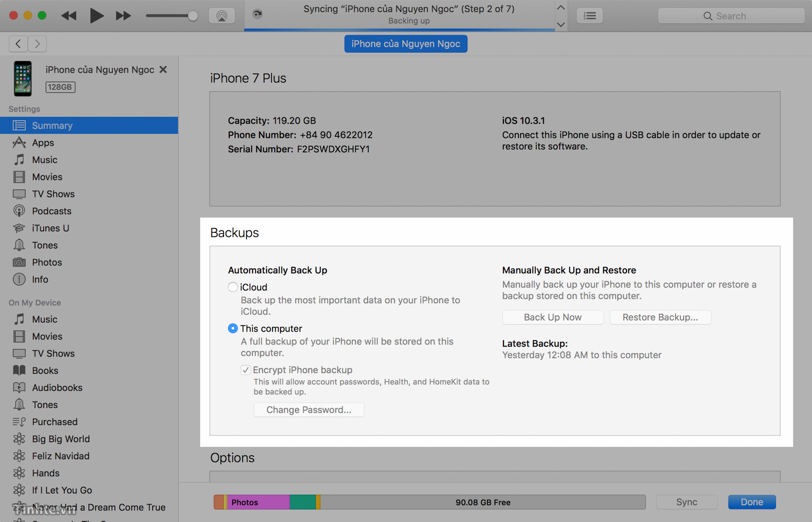Click the phone number +84 90 4622012

click(x=336, y=135)
